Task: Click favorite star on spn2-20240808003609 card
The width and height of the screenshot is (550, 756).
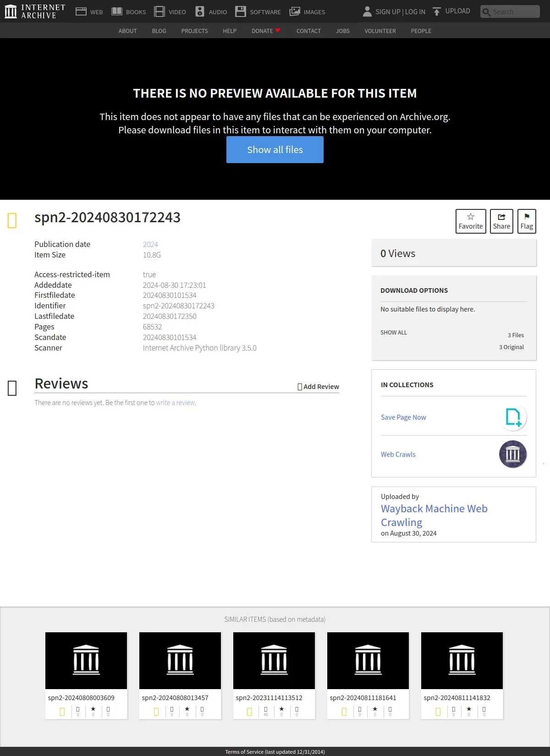Action: [x=93, y=709]
